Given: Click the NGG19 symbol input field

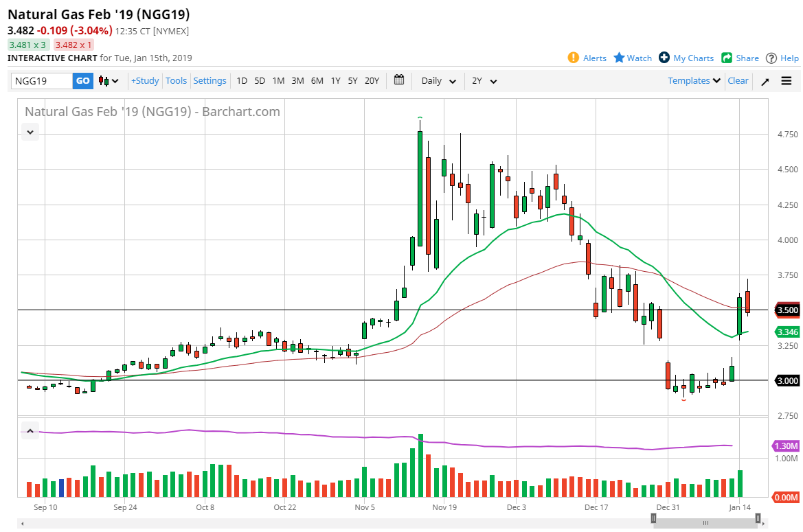Looking at the screenshot, I should 42,81.
